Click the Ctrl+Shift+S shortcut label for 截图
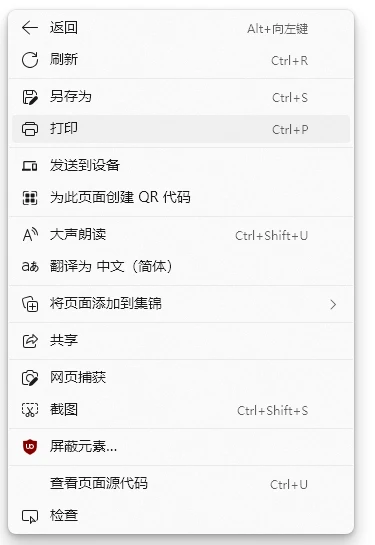375x545 pixels. [x=272, y=410]
